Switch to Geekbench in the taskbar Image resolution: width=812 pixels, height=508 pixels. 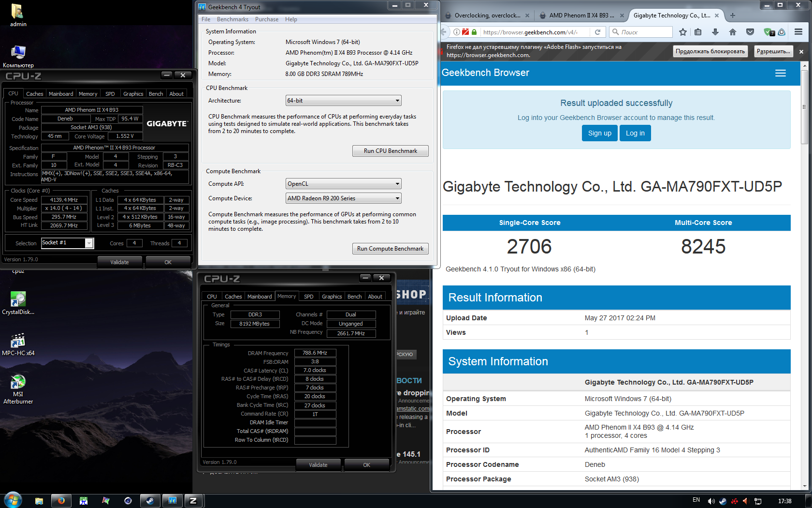click(173, 501)
